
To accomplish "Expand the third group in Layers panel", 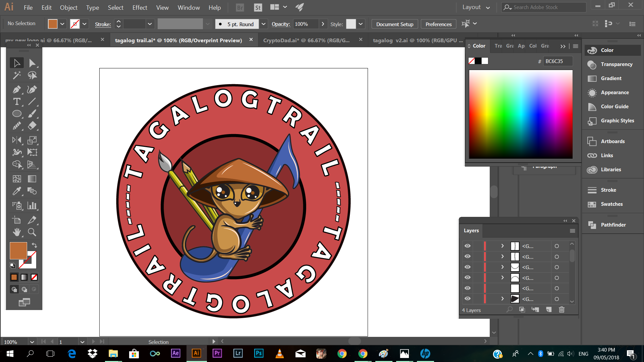I will click(502, 267).
